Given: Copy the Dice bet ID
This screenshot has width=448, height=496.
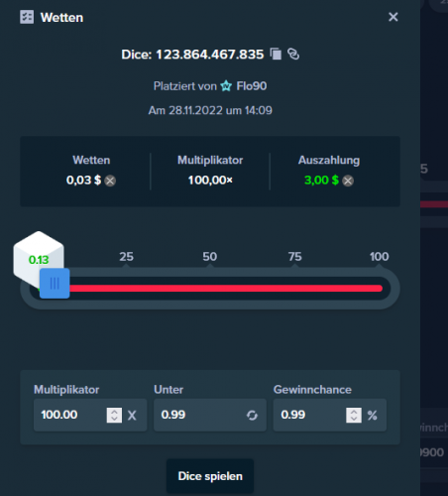Looking at the screenshot, I should coord(276,54).
